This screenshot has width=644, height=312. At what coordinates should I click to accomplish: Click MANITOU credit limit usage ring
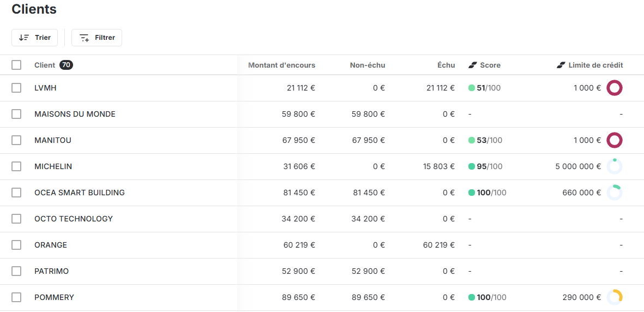coord(615,140)
